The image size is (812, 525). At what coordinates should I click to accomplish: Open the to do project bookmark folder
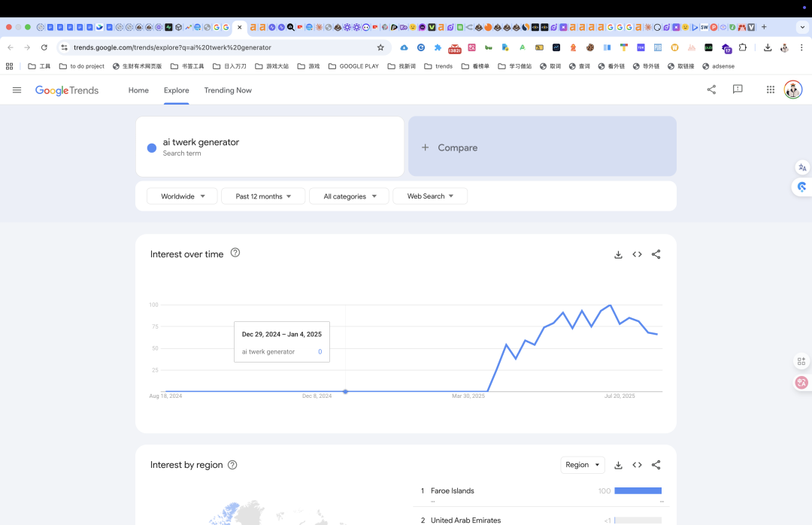click(82, 66)
